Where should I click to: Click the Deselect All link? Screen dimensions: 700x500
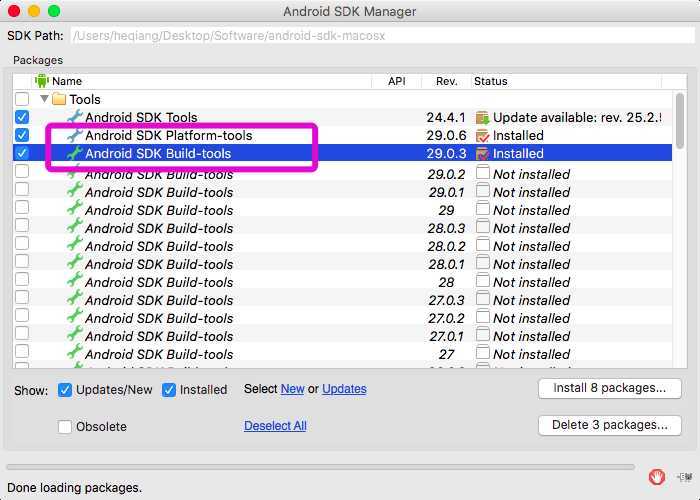(275, 426)
